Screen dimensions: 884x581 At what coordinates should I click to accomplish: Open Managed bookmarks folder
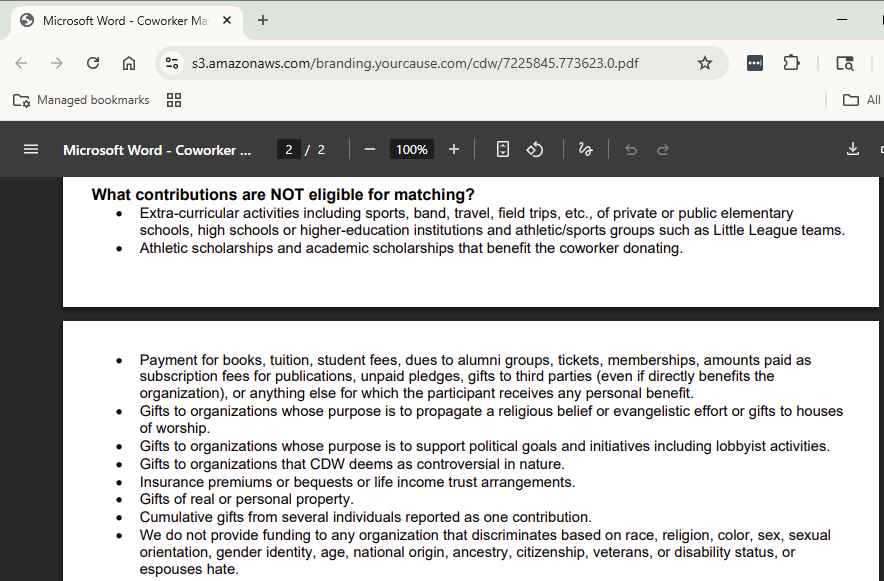(81, 100)
